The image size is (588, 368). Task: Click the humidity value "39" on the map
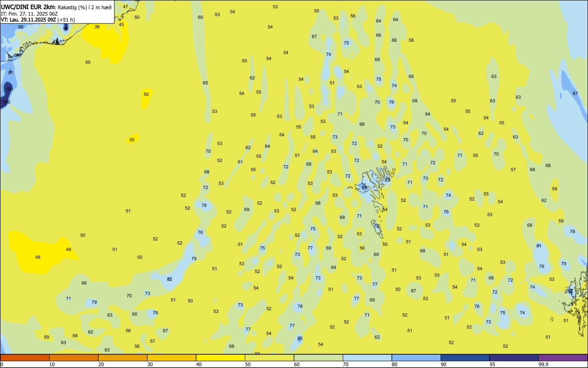tap(97, 27)
